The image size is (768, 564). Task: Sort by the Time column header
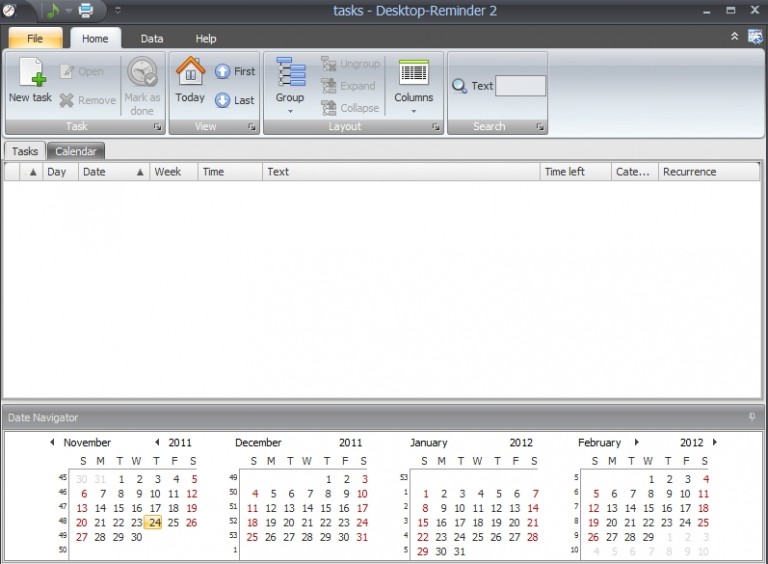[230, 172]
